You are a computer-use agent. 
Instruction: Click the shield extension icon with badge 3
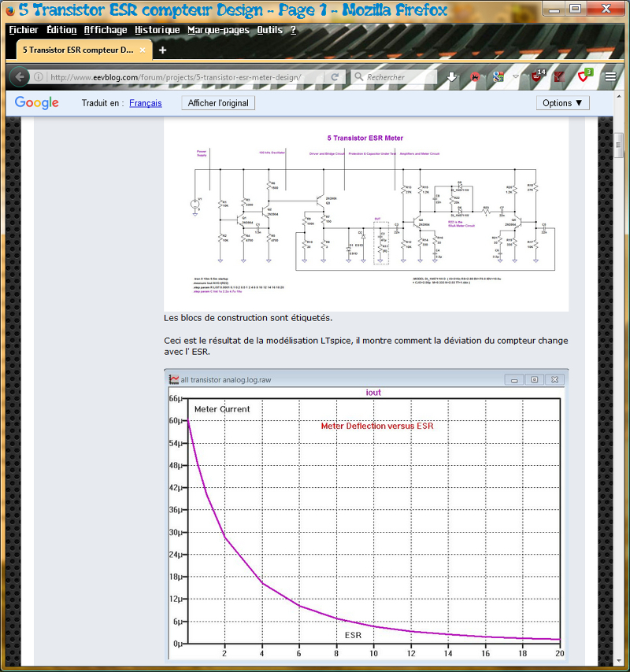(x=584, y=77)
